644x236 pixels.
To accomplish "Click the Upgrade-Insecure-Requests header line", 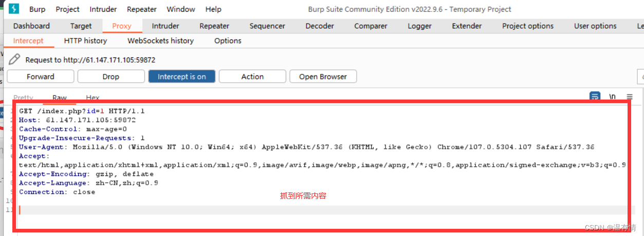I will (82, 138).
